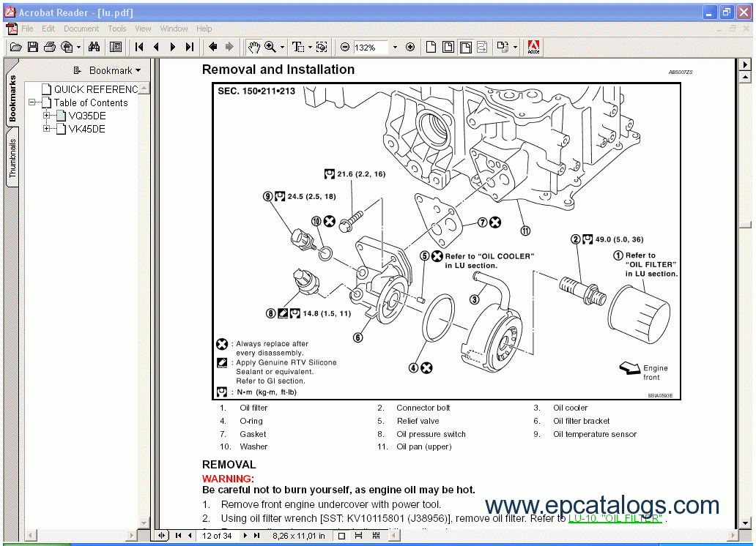
Task: Follow the LU-10 "OIL FILTER" link
Action: point(615,518)
